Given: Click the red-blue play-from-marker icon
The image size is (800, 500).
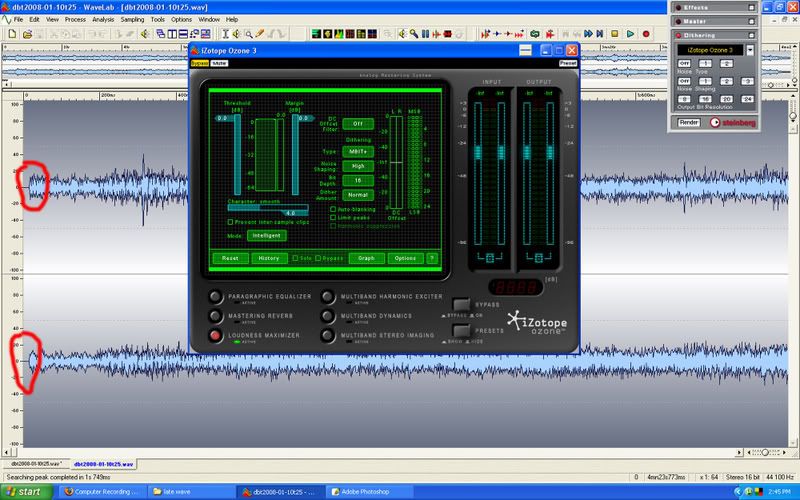Looking at the screenshot, I should [485, 34].
